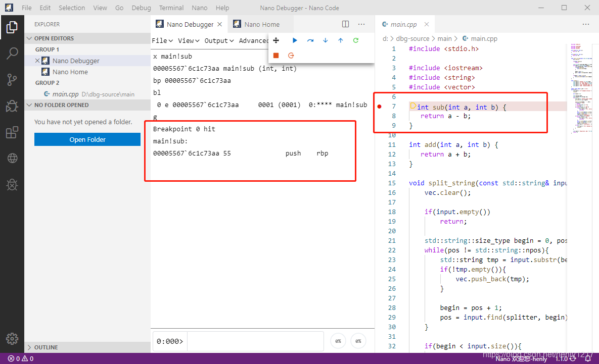Click main.cpp in the breadcrumb path
This screenshot has height=364, width=599.
(x=480, y=38)
